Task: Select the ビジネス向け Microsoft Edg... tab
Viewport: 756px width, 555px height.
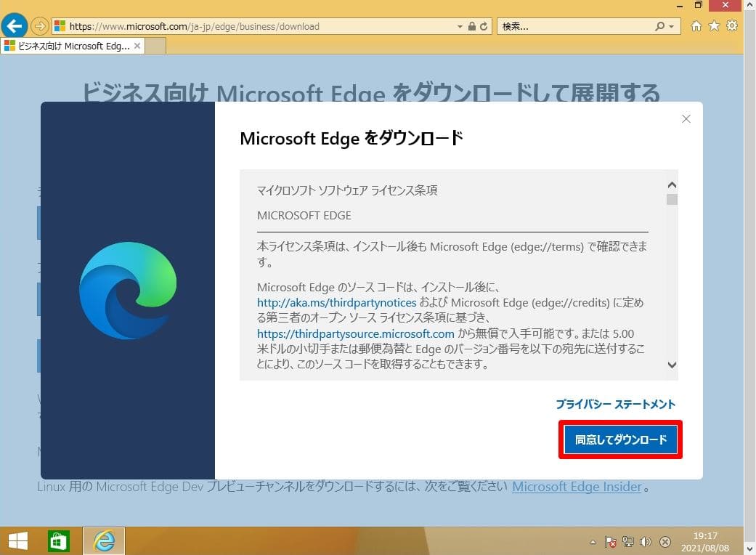Action: click(x=73, y=46)
